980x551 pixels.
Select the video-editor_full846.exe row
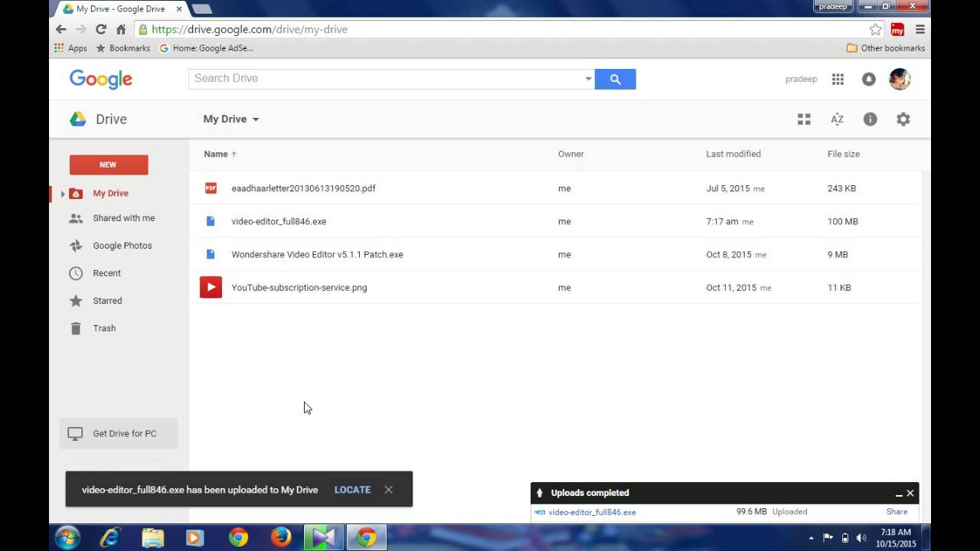(555, 221)
